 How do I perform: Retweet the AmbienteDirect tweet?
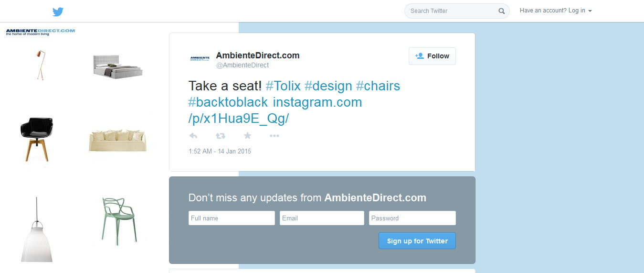(x=220, y=136)
